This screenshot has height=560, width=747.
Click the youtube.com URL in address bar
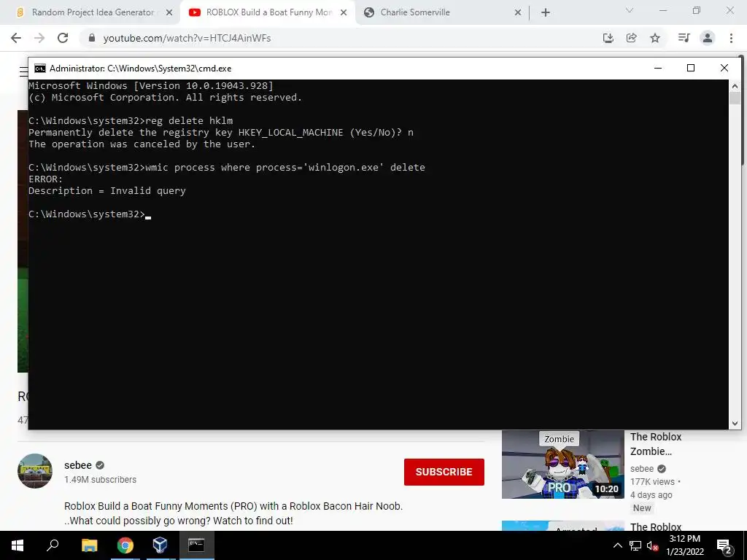click(x=187, y=38)
